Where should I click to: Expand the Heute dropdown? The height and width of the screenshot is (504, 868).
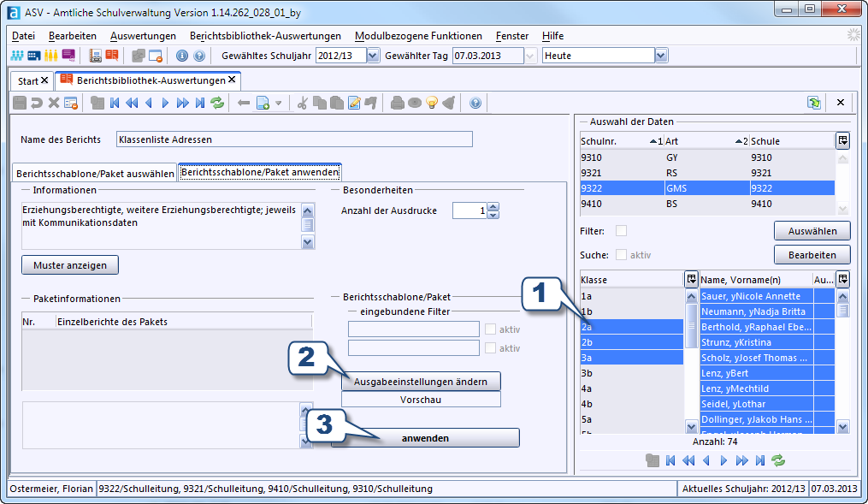click(661, 56)
